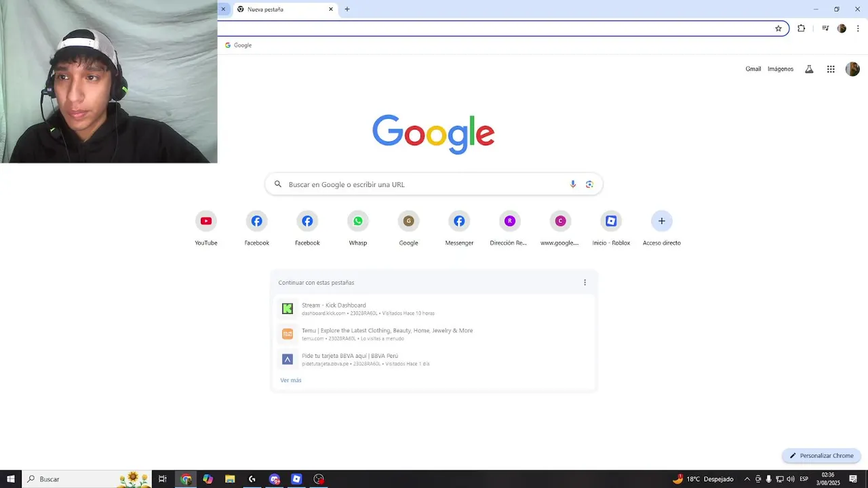Open the media controls icon in toolbar
The width and height of the screenshot is (868, 488).
[x=825, y=28]
